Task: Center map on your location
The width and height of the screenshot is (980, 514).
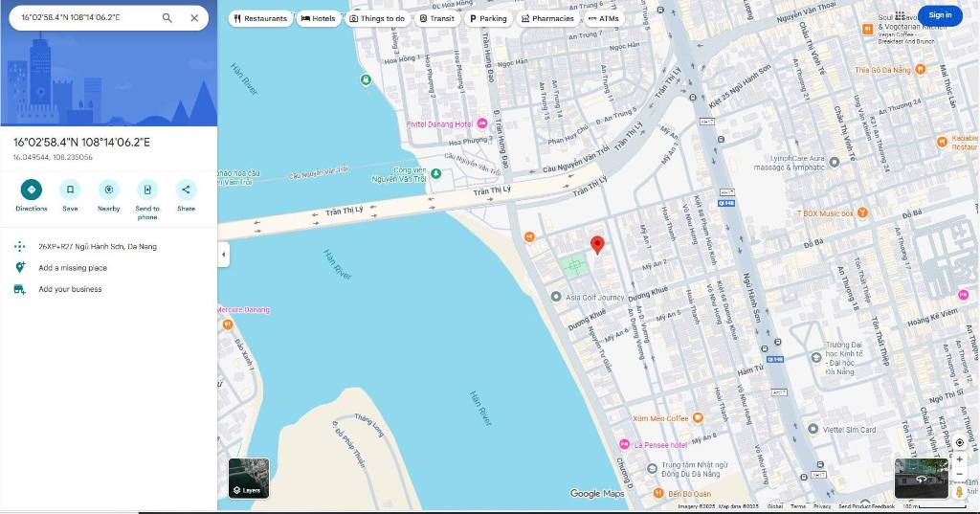Action: (959, 442)
